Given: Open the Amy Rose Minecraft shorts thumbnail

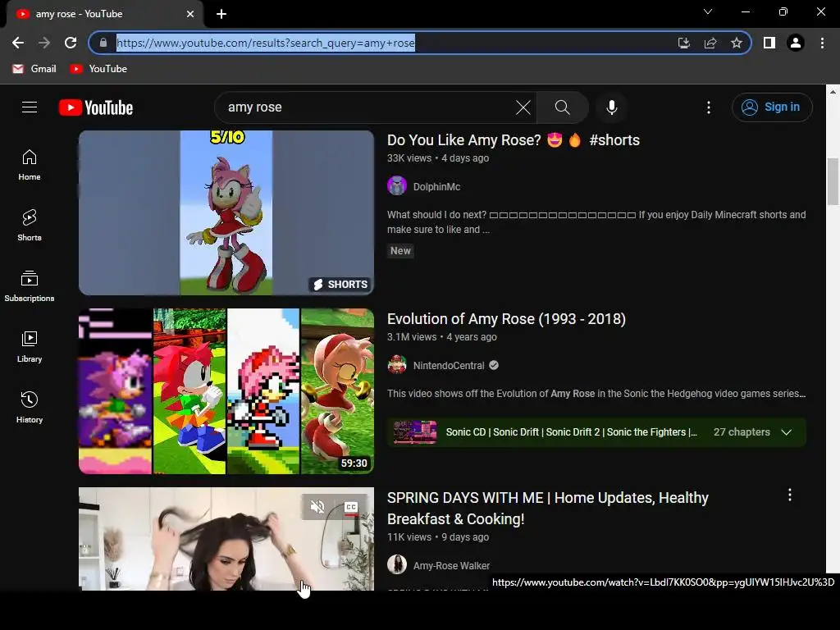Looking at the screenshot, I should (x=226, y=212).
